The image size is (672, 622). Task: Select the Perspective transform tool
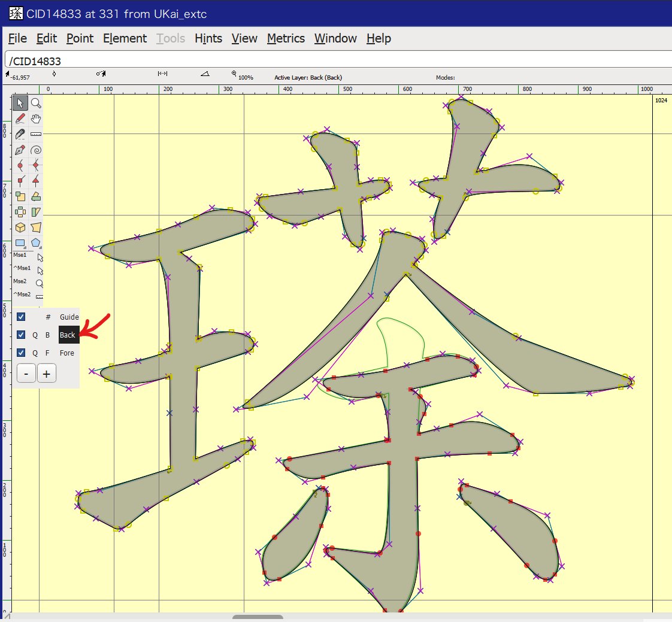[36, 227]
